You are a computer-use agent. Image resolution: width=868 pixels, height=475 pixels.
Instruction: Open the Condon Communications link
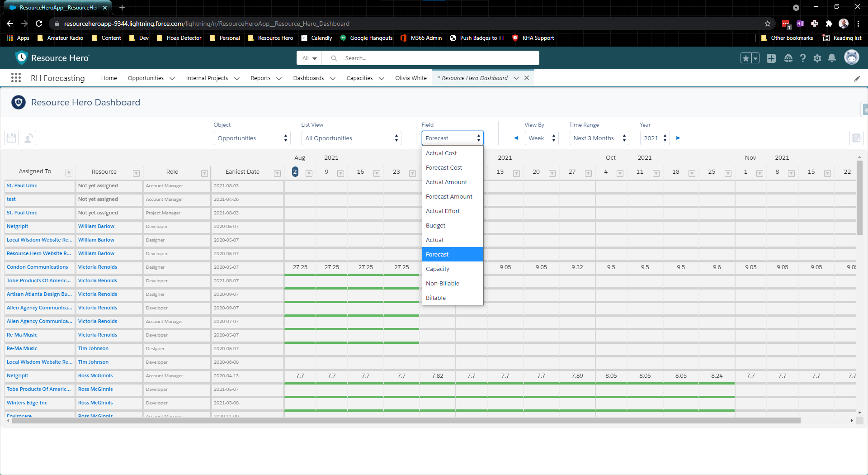click(x=37, y=267)
